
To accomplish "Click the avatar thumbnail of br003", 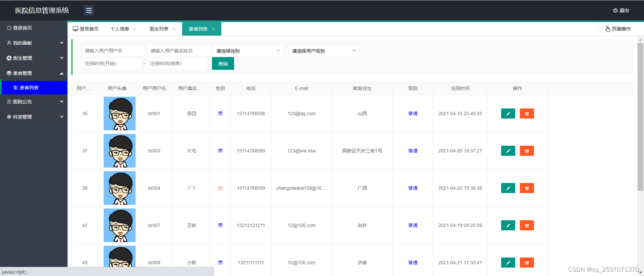I will click(x=119, y=151).
